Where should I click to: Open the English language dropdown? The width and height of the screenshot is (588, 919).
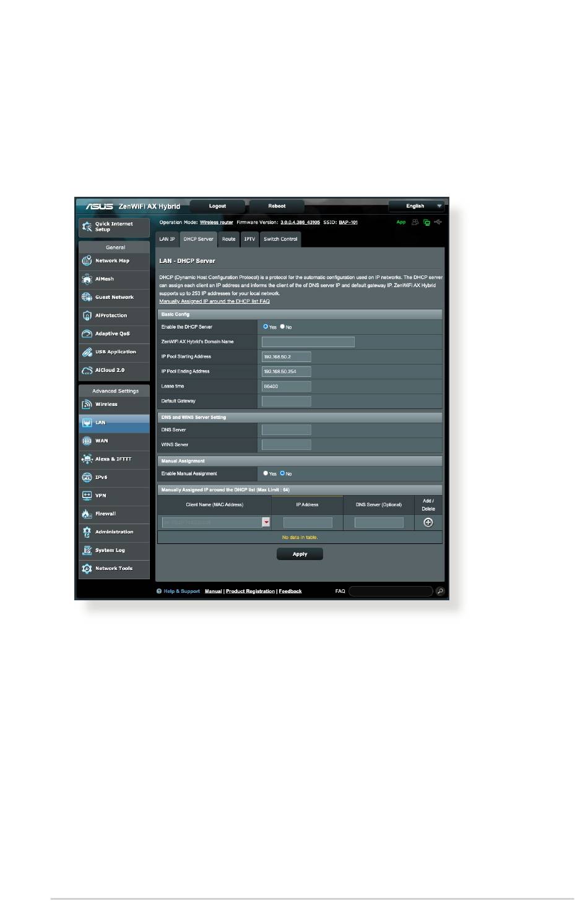(x=417, y=206)
